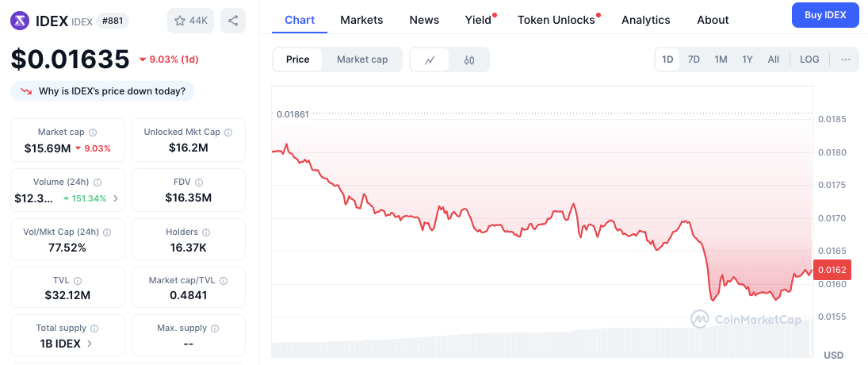This screenshot has width=868, height=365.
Task: Switch to line chart view icon
Action: [x=430, y=60]
